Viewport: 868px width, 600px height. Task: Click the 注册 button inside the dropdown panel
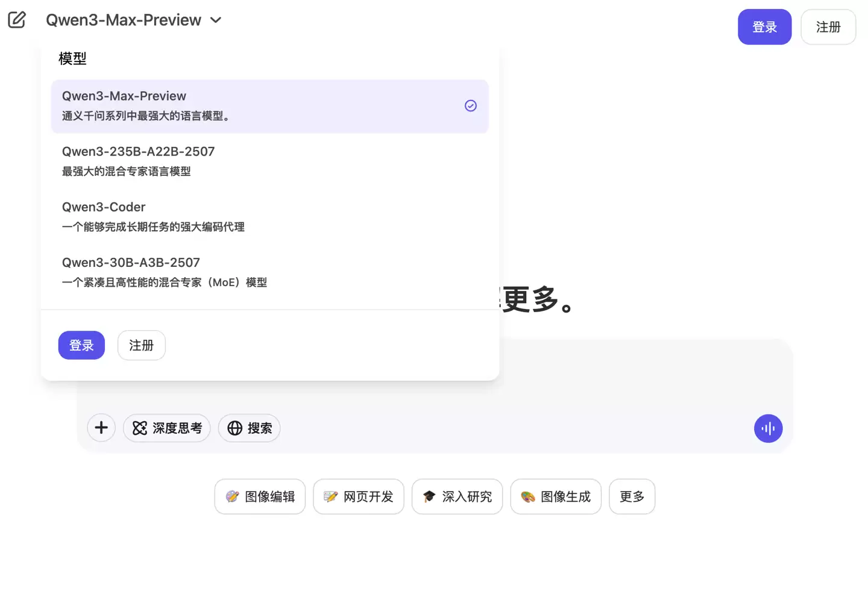(x=141, y=345)
